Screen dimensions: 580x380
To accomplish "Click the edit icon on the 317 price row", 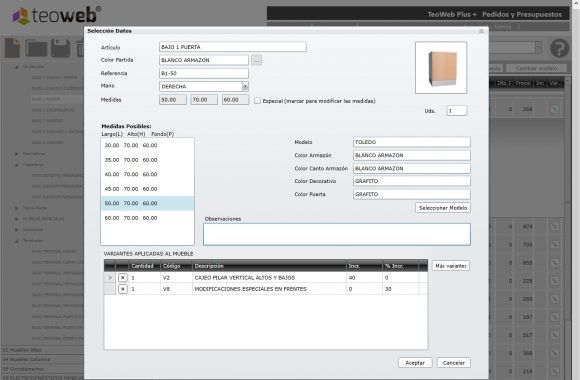I will 554,335.
